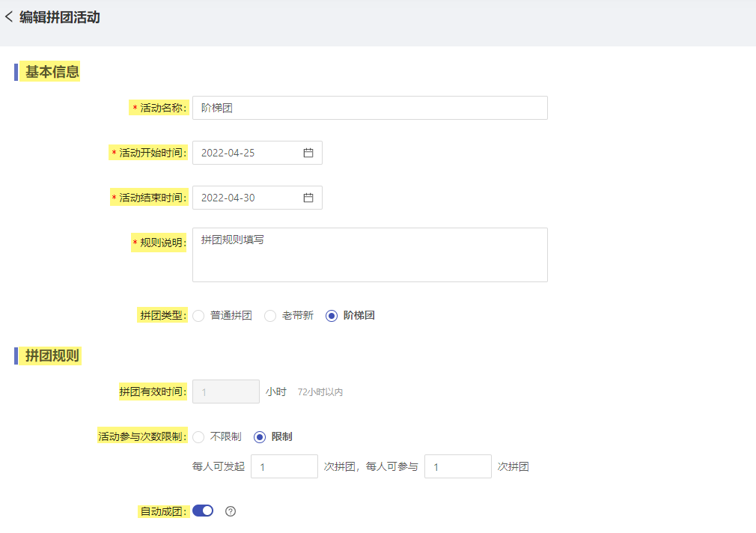Go back using the left arrow icon
The height and width of the screenshot is (533, 756).
(x=9, y=17)
